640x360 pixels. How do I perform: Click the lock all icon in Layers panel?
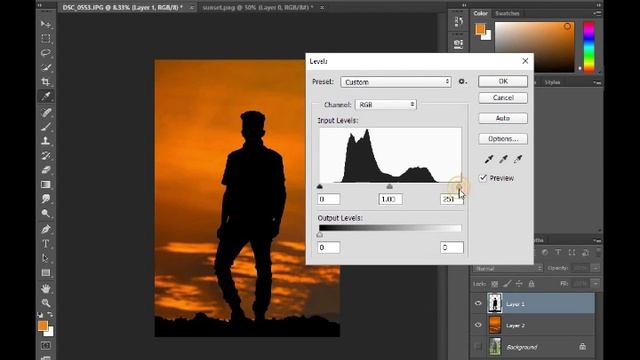click(531, 283)
